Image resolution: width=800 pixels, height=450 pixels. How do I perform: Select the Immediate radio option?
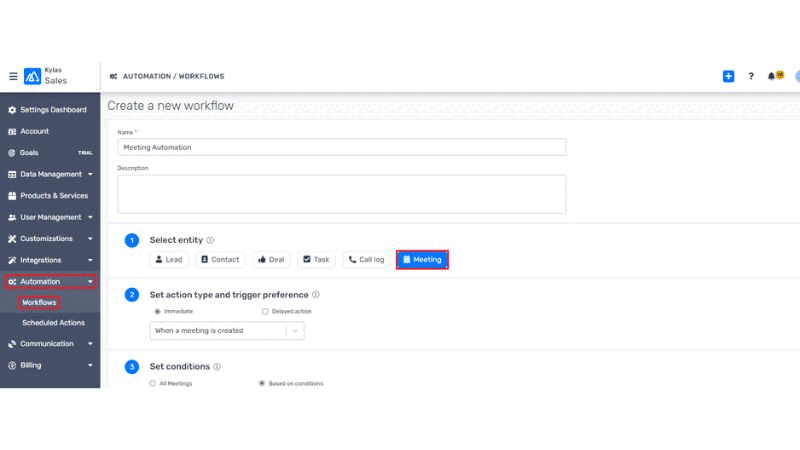tap(157, 311)
